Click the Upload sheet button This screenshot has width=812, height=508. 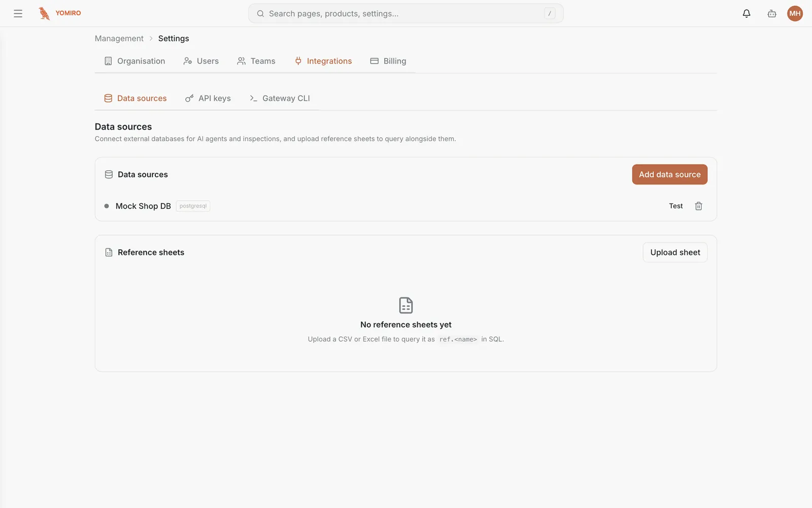pos(675,252)
